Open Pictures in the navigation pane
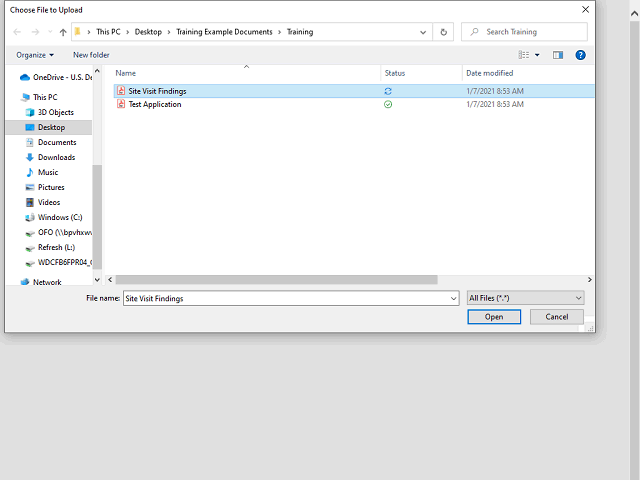 pyautogui.click(x=45, y=187)
